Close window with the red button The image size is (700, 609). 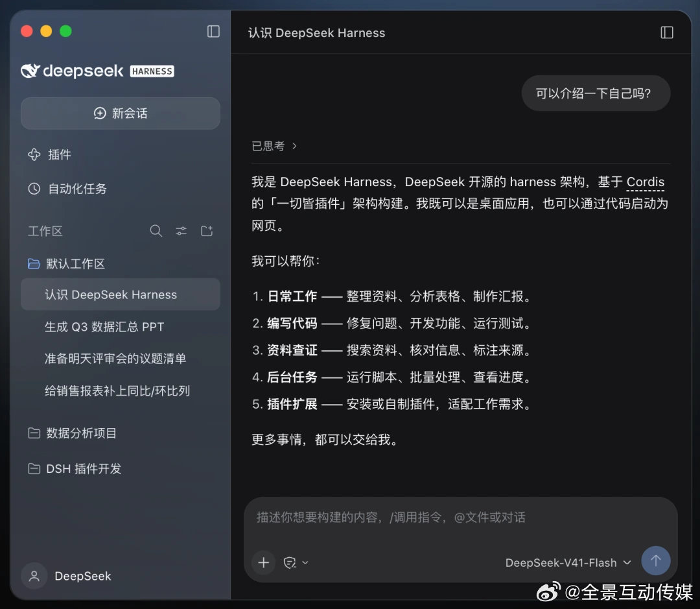pos(27,31)
